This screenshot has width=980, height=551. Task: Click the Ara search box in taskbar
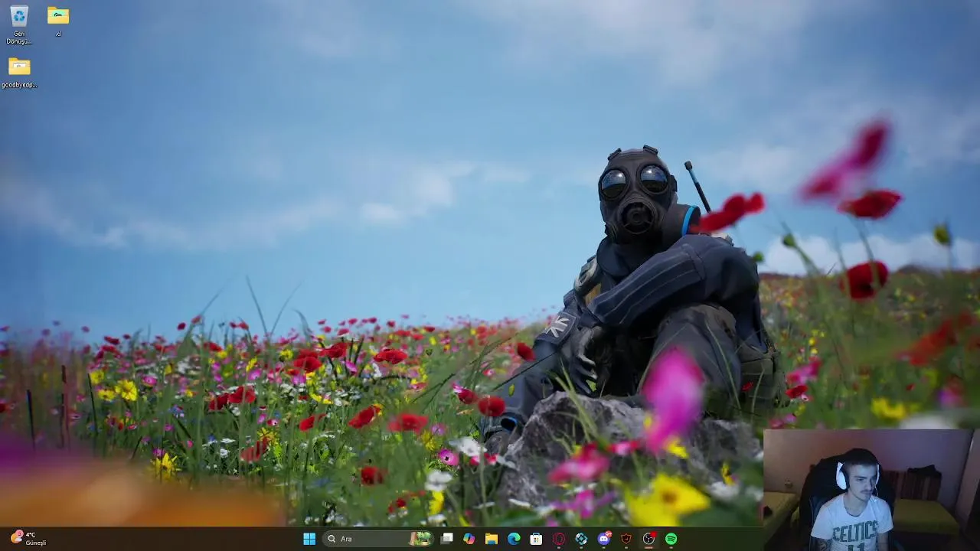pyautogui.click(x=379, y=539)
